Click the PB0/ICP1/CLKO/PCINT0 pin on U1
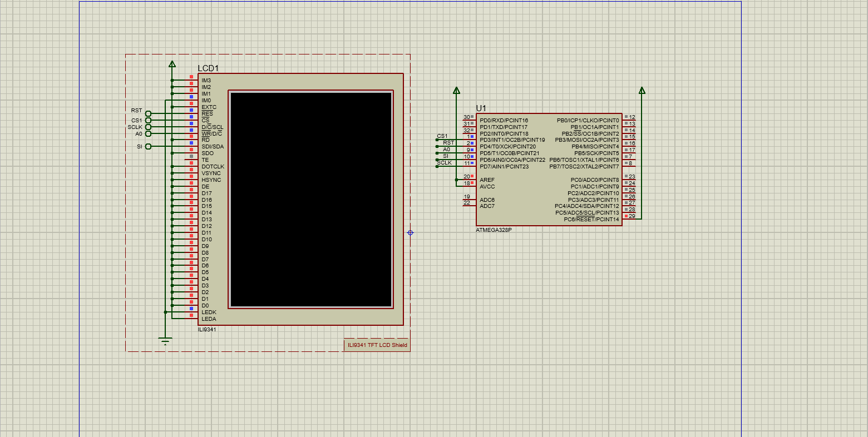The image size is (868, 437). (588, 121)
